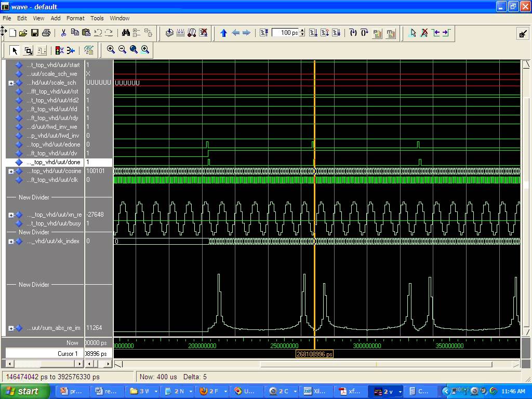This screenshot has width=532, height=399.
Task: Click the Restart simulation icon
Action: (x=264, y=33)
